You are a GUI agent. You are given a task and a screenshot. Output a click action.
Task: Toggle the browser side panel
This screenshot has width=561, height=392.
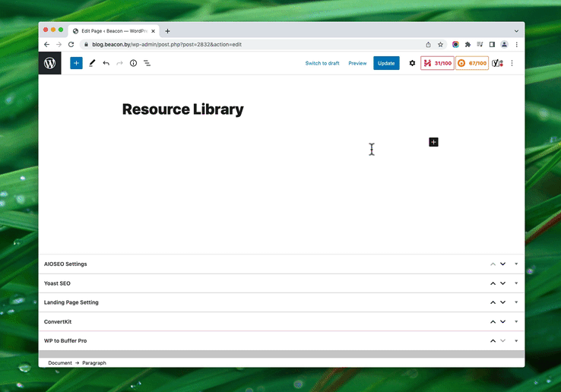click(492, 44)
